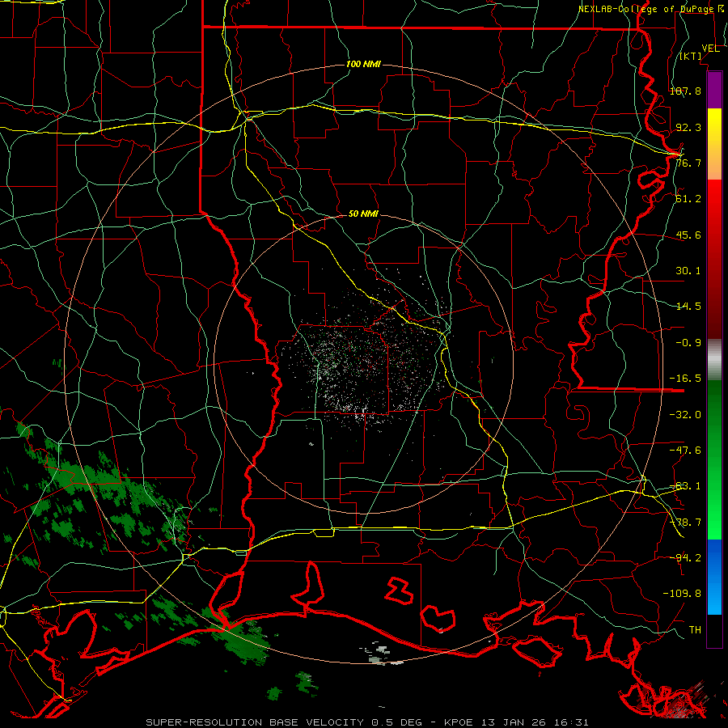Select the 45.6 scale label
Viewport: 728px width, 728px height.
click(688, 235)
